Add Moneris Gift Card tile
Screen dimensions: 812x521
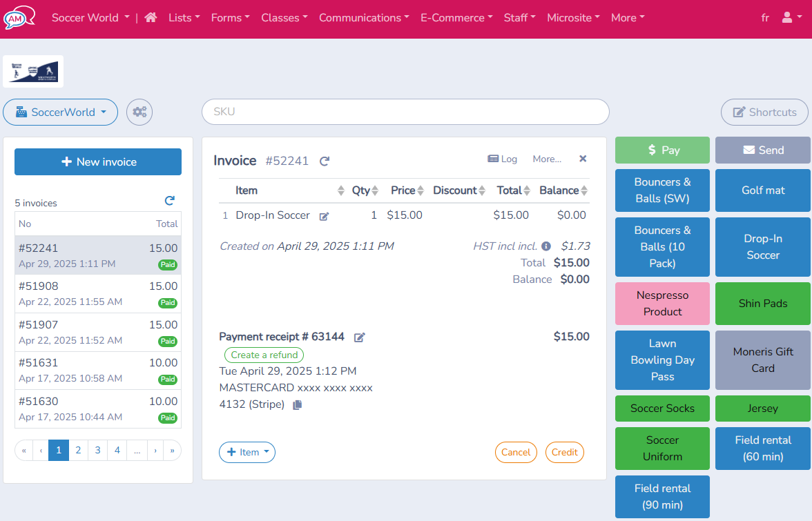click(763, 360)
